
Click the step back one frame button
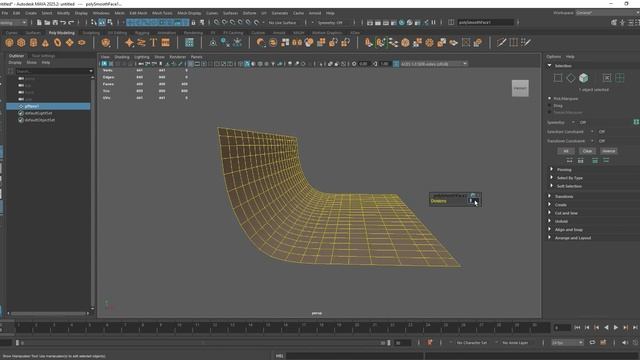pos(587,327)
